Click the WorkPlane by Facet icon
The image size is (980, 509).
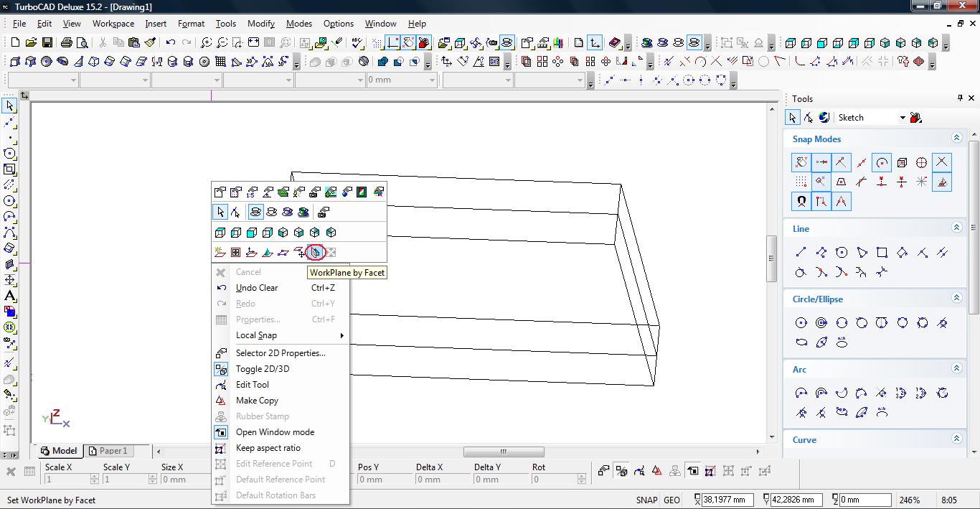[x=315, y=252]
